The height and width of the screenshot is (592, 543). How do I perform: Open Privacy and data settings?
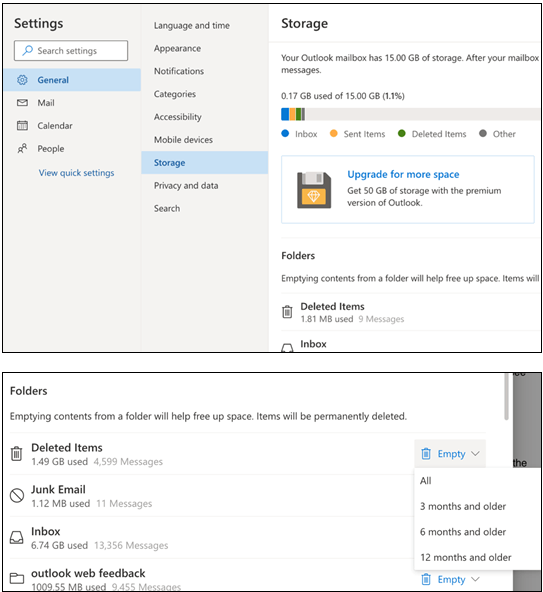point(186,186)
